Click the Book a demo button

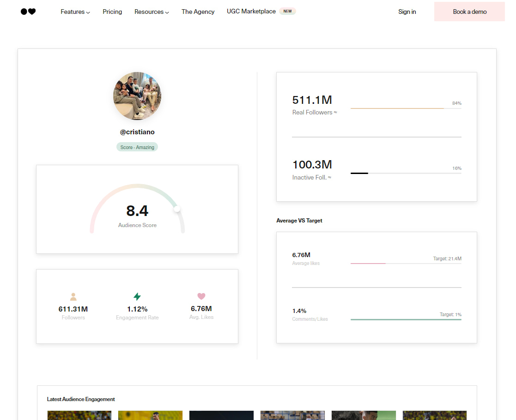(470, 12)
